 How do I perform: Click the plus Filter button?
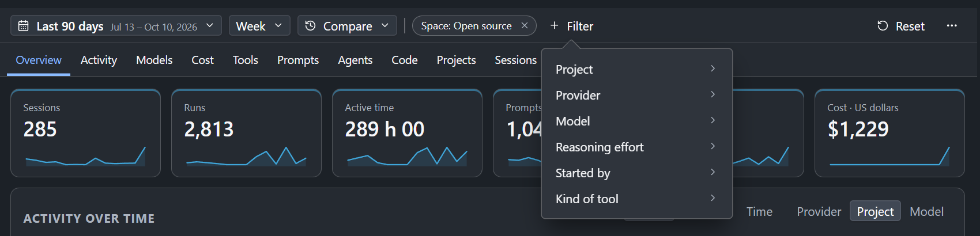571,26
